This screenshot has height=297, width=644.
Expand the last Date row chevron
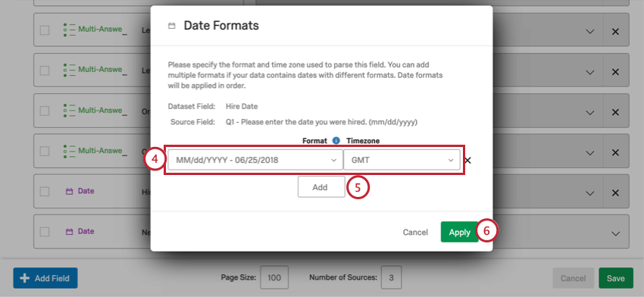[x=615, y=233]
